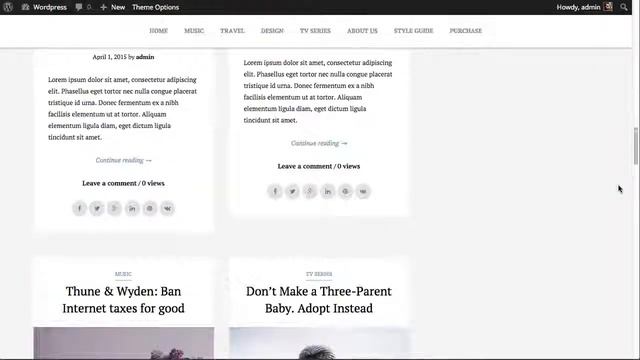
Task: Open Theme Options in the admin bar
Action: point(155,7)
